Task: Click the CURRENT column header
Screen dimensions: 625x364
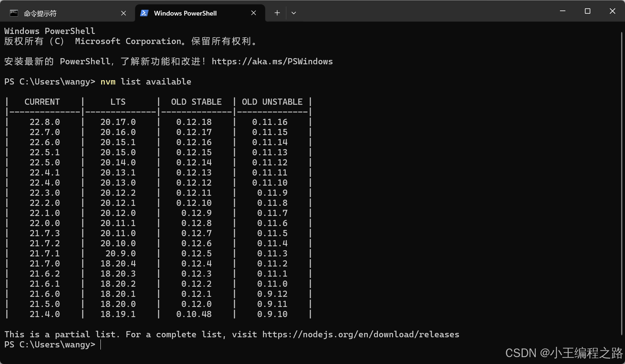Action: pos(42,102)
